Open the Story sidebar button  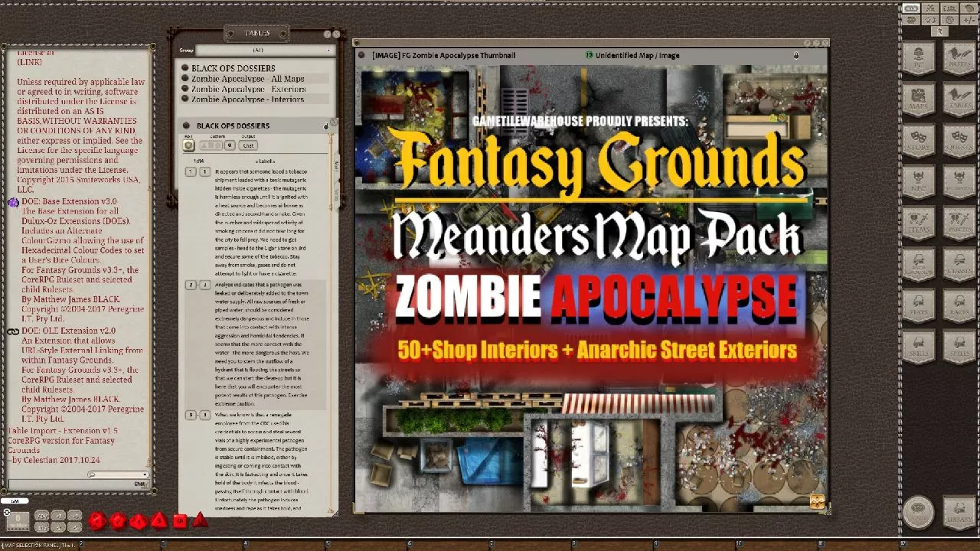click(x=918, y=142)
